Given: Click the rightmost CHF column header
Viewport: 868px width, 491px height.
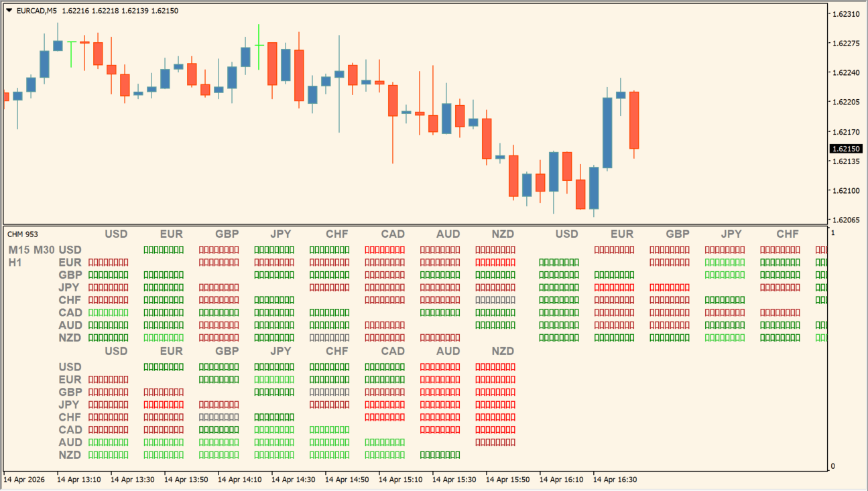Looking at the screenshot, I should pos(788,234).
